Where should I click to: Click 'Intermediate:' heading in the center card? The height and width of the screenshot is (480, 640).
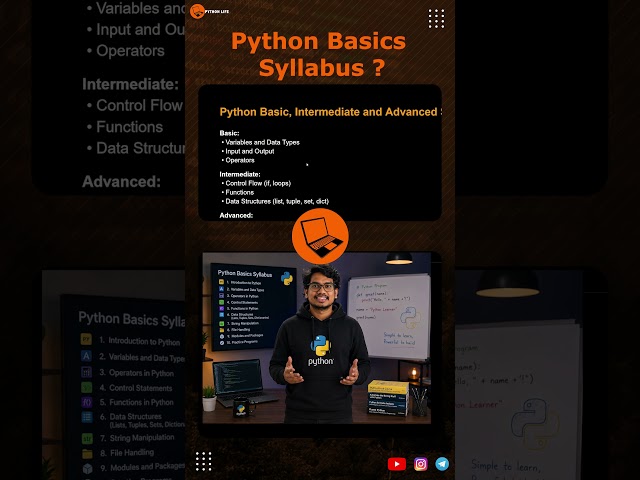(240, 174)
